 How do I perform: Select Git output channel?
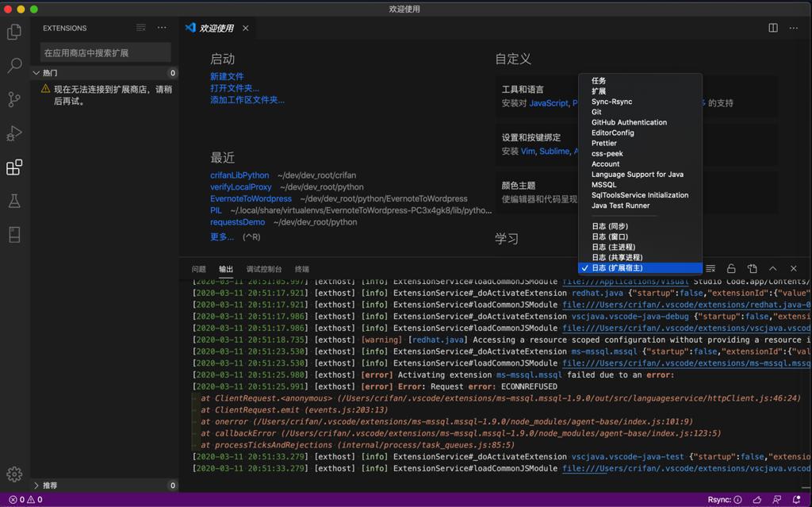[x=640, y=112]
